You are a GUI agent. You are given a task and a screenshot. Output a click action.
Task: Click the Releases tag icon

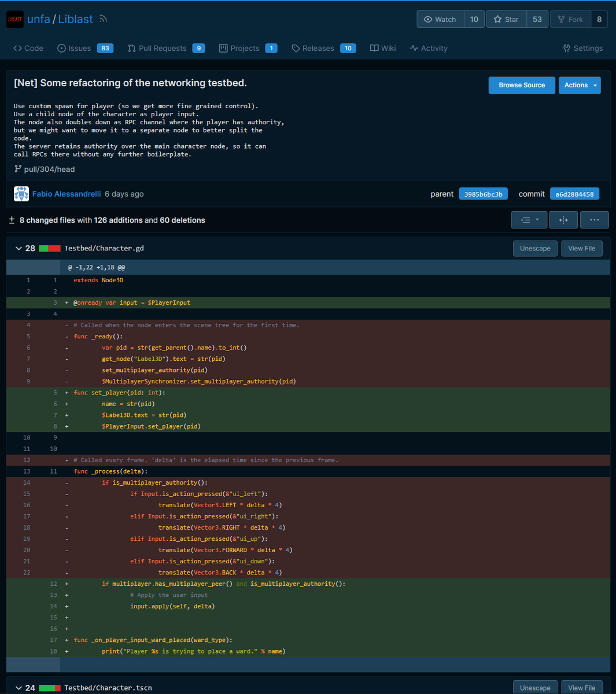coord(295,48)
